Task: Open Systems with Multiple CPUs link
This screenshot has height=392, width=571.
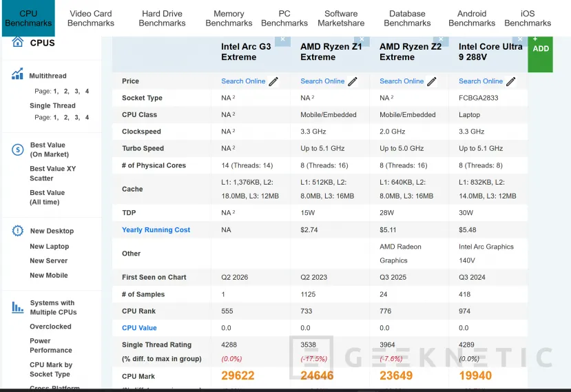Action: tap(53, 307)
